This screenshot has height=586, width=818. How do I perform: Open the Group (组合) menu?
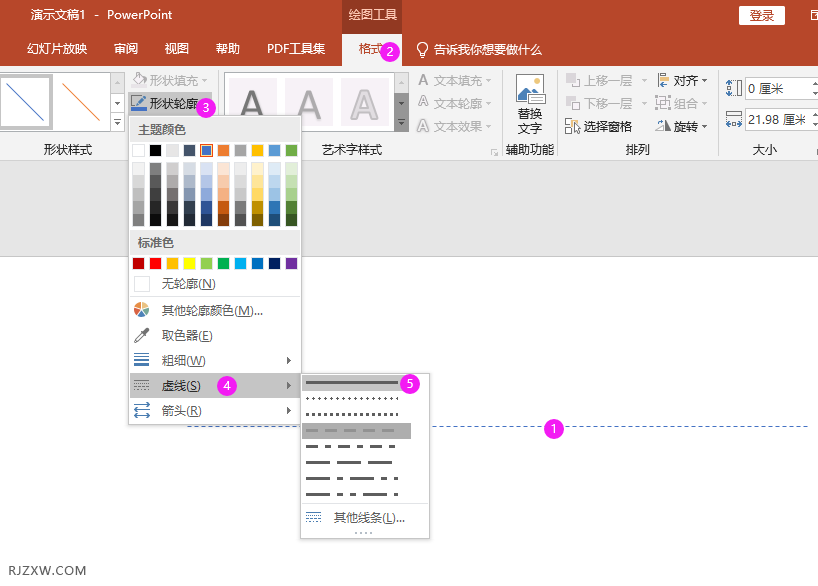point(681,103)
